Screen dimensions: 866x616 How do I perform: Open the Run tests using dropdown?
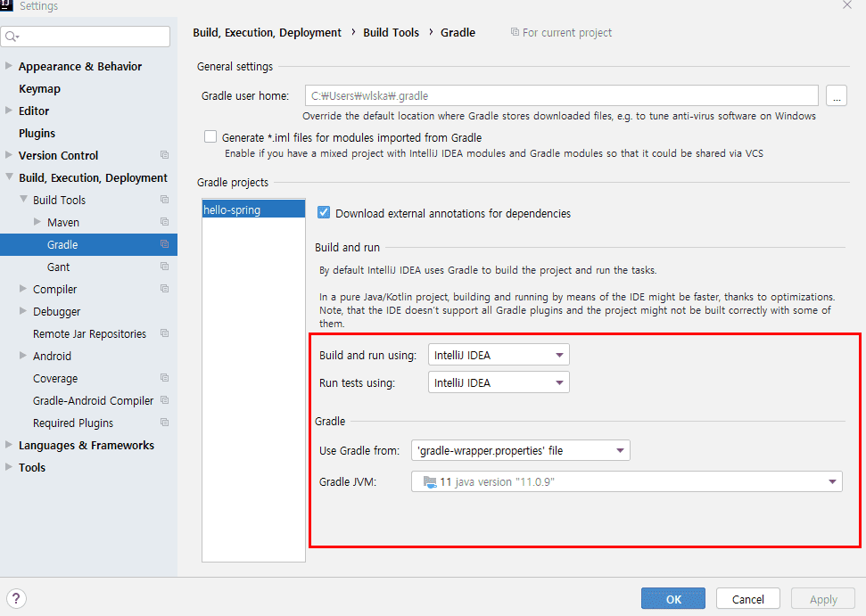(499, 382)
